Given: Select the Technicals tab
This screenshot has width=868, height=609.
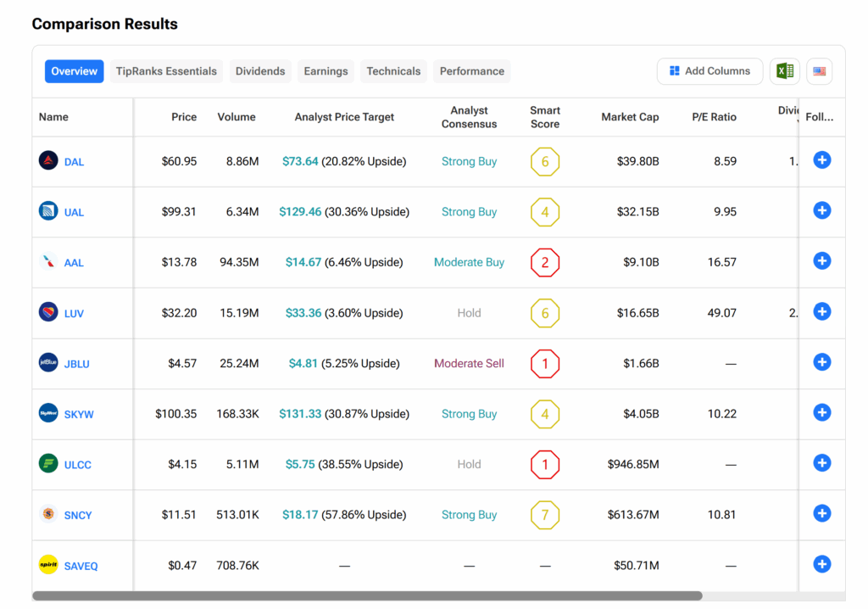Looking at the screenshot, I should (x=393, y=71).
